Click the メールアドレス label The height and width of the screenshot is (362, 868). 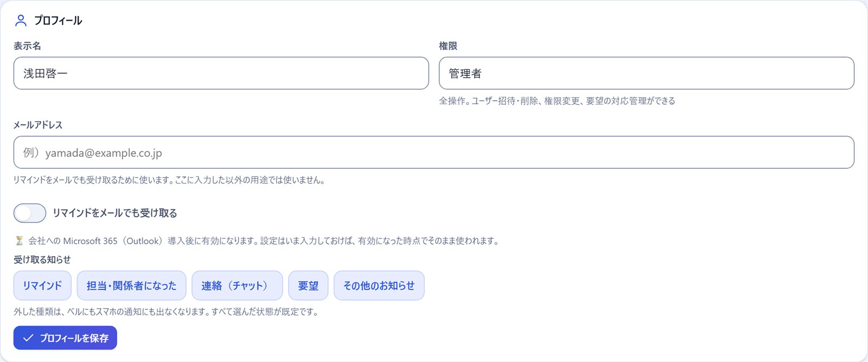[x=38, y=125]
